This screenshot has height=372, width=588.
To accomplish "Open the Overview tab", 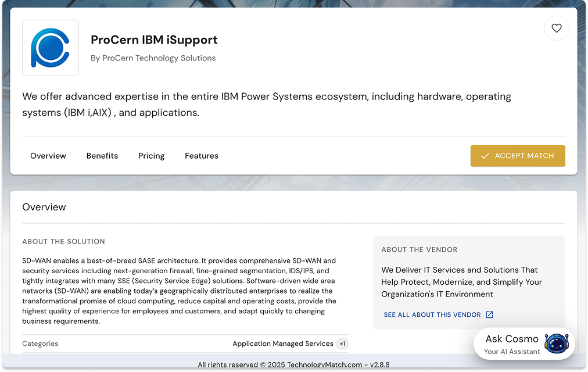I will coord(48,156).
